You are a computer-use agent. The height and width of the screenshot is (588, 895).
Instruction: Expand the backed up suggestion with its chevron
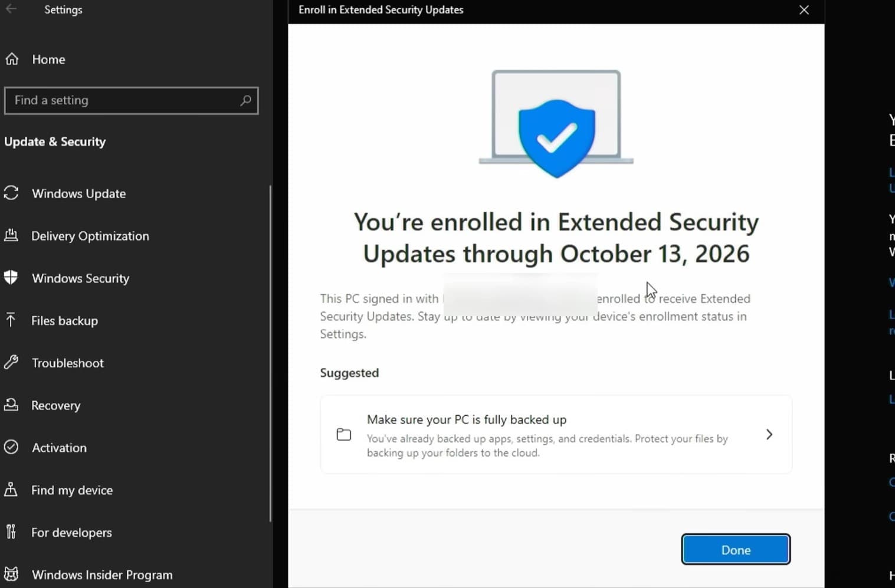point(769,434)
